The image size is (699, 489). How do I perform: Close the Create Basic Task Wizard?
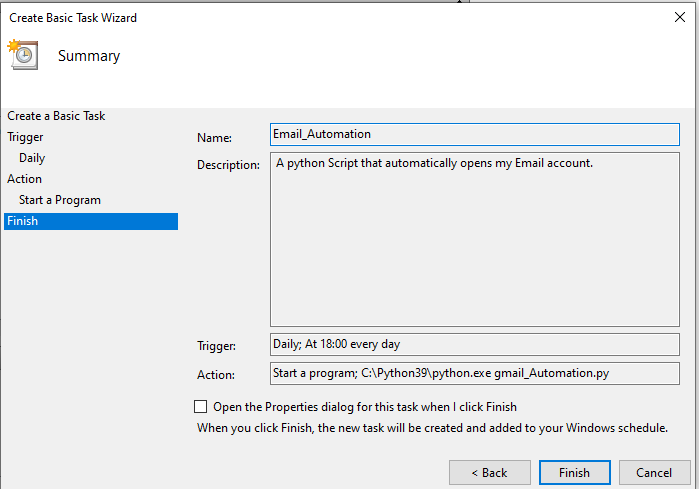[679, 17]
